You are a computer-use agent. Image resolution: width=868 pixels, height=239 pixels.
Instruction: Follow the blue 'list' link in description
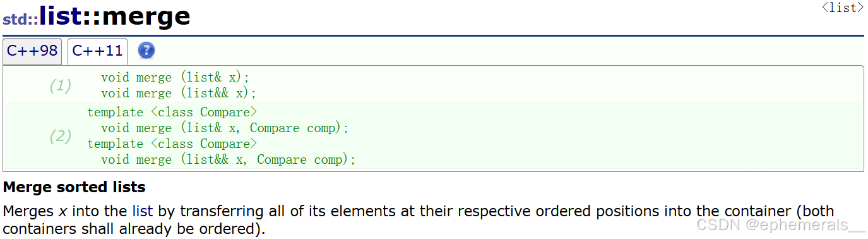(x=142, y=211)
